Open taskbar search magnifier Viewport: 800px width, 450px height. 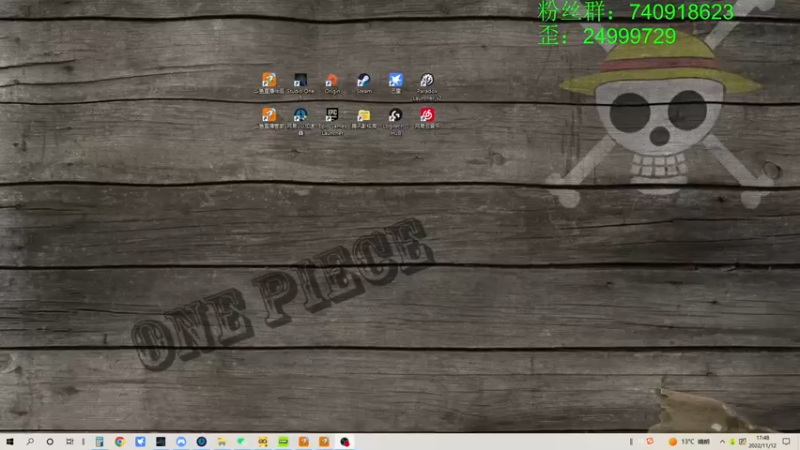[x=30, y=441]
